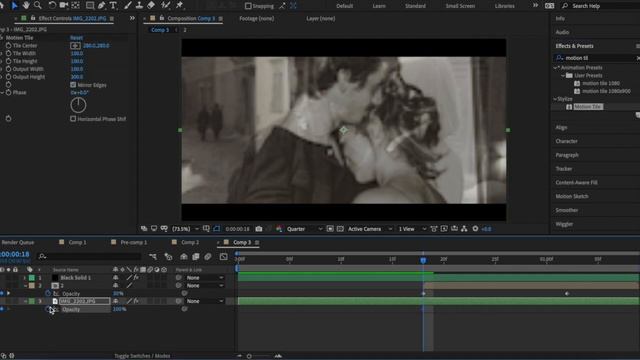Uncheck the Mirror Edges checkbox
The height and width of the screenshot is (360, 640).
[73, 85]
